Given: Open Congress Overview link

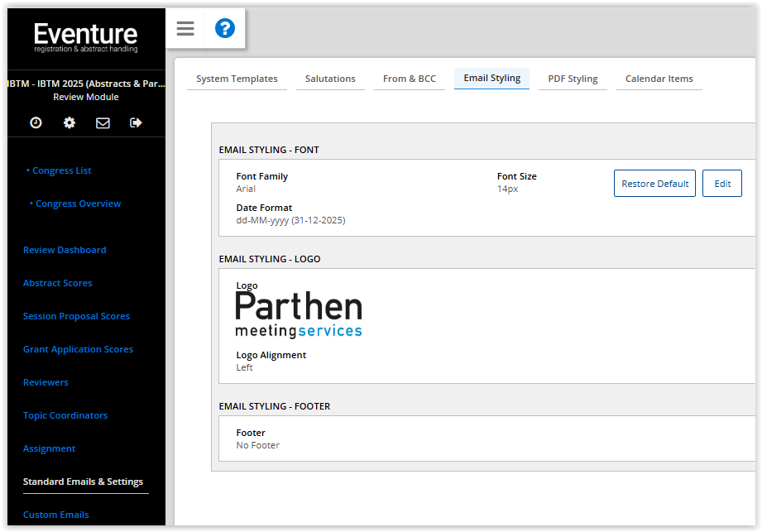Looking at the screenshot, I should click(79, 204).
